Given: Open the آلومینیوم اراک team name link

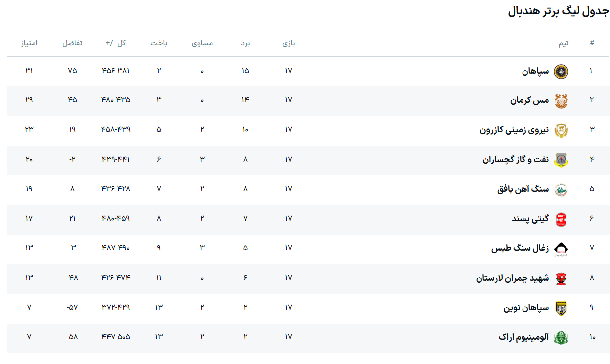Looking at the screenshot, I should 523,337.
